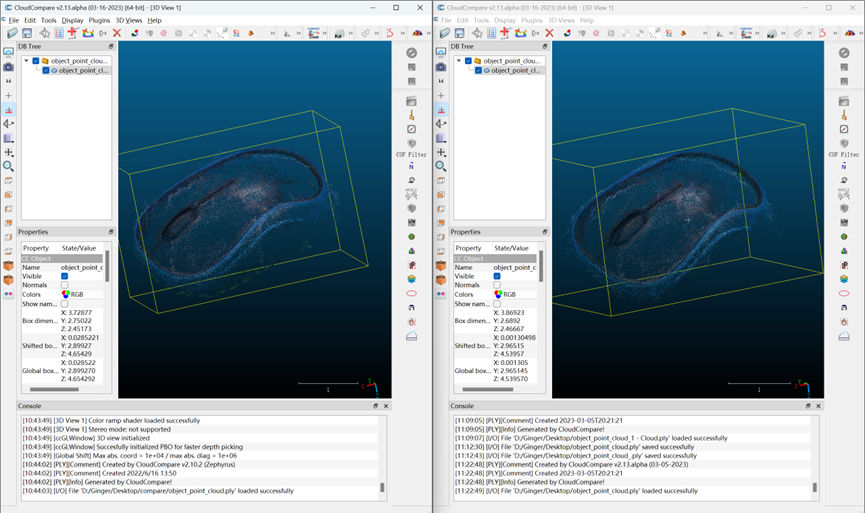The width and height of the screenshot is (865, 513).
Task: Select object_point_cl... cloud item in left DB Tree
Action: (84, 71)
